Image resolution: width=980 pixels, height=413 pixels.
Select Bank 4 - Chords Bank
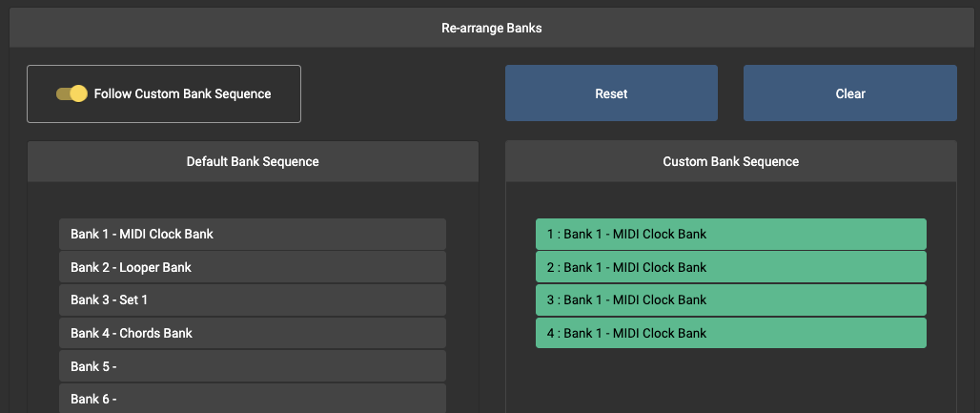click(x=252, y=333)
